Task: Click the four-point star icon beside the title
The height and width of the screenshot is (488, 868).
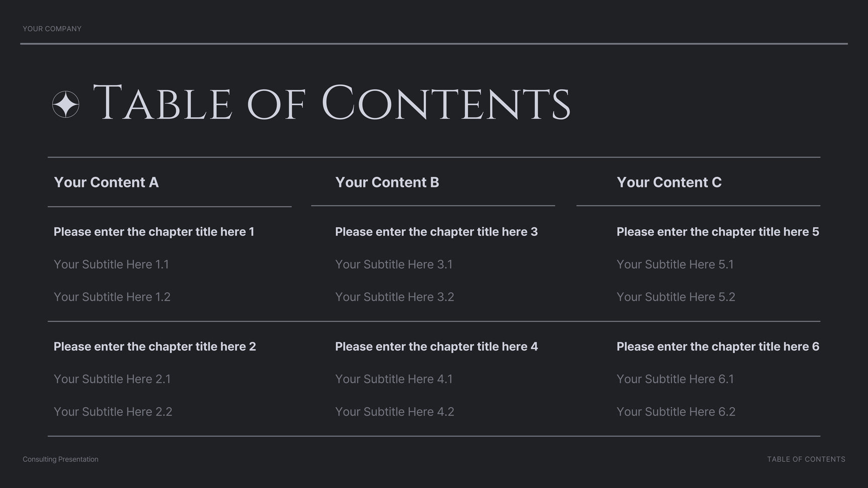Action: [66, 105]
